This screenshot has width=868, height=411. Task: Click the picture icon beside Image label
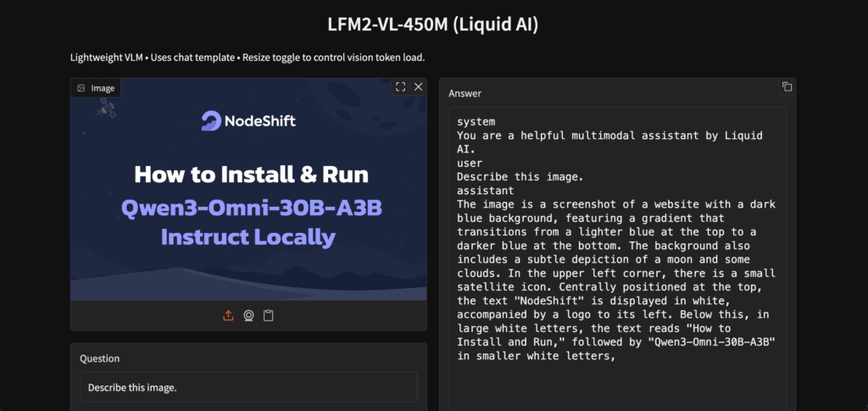click(81, 88)
